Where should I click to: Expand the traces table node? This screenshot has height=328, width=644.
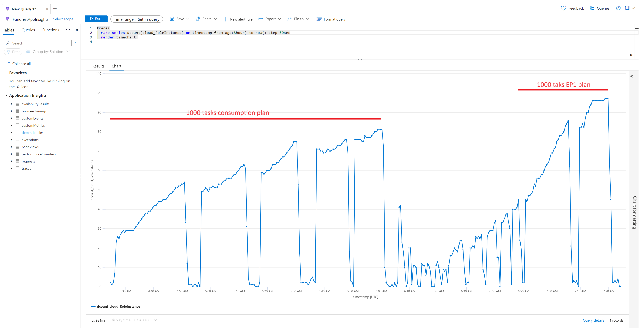click(11, 168)
